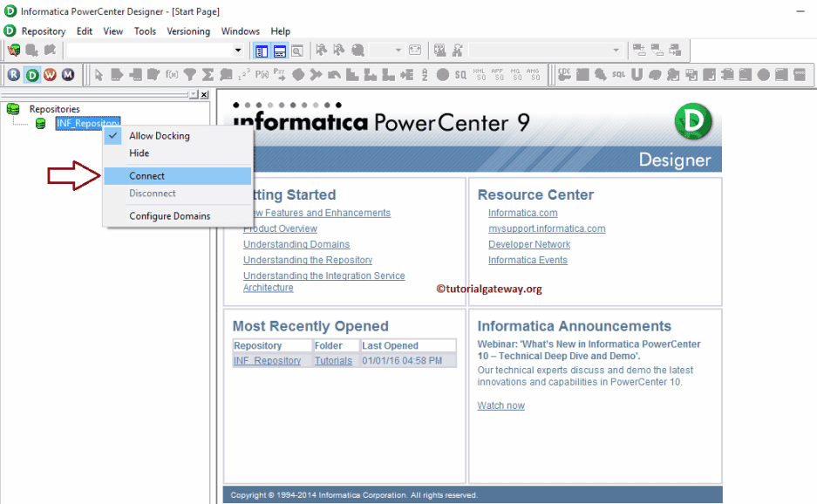Open the mysupport.informatica.com link
This screenshot has width=817, height=504.
click(x=547, y=228)
